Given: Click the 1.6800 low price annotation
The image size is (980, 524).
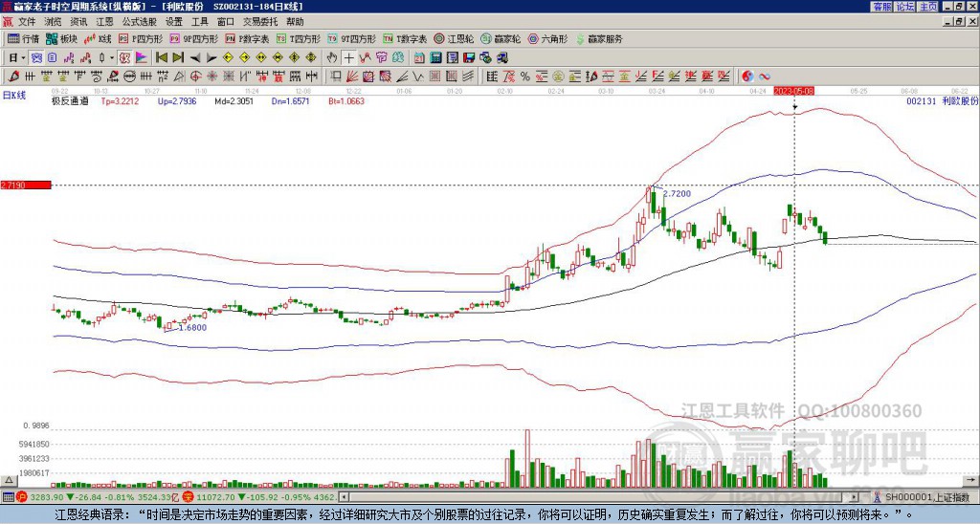Looking at the screenshot, I should pos(192,327).
